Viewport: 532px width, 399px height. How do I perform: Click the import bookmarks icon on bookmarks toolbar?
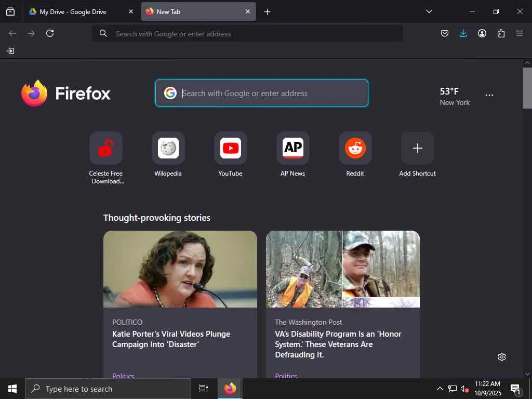(10, 51)
